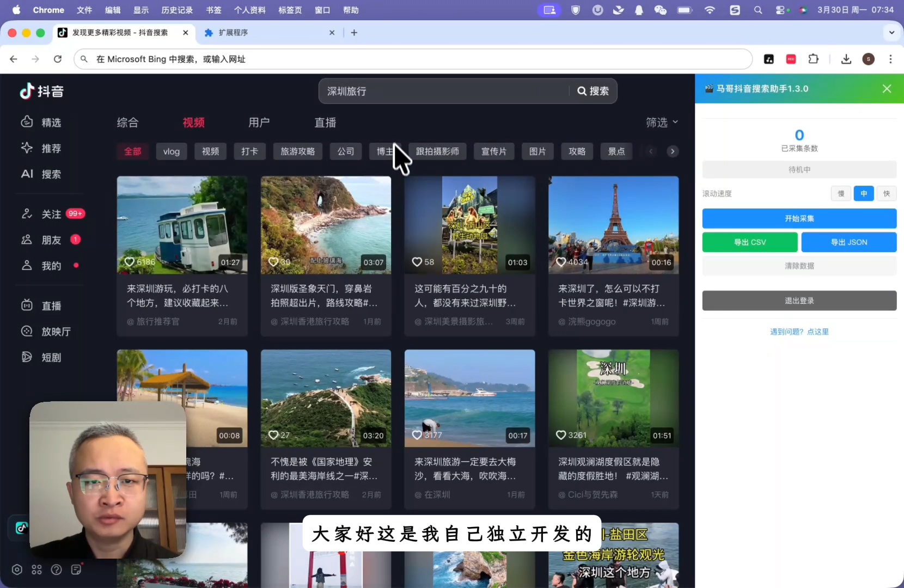Click the Chrome address bar
The height and width of the screenshot is (588, 904).
coord(414,59)
